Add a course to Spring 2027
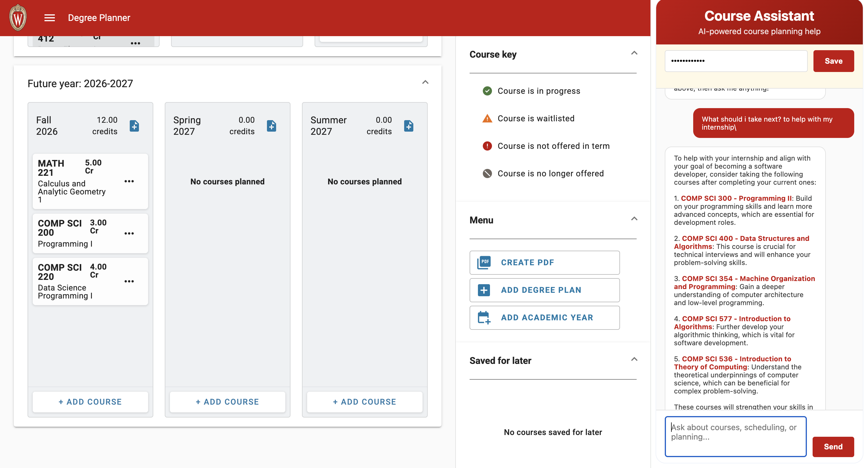 (x=227, y=402)
